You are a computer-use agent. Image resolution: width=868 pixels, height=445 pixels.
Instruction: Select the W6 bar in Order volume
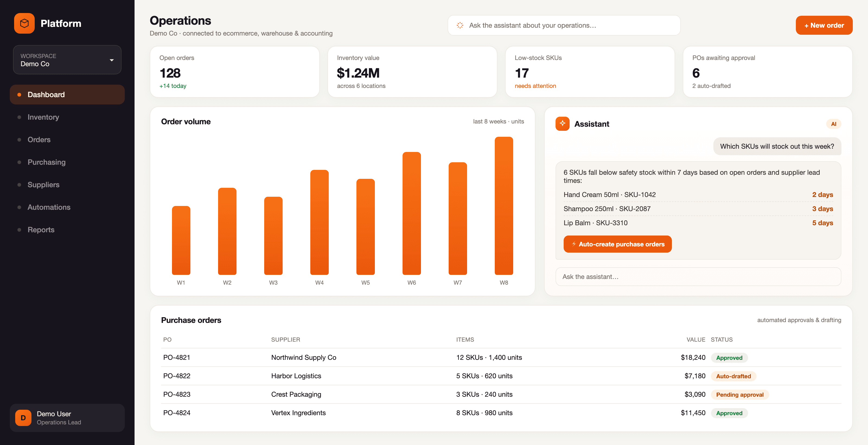pos(411,213)
